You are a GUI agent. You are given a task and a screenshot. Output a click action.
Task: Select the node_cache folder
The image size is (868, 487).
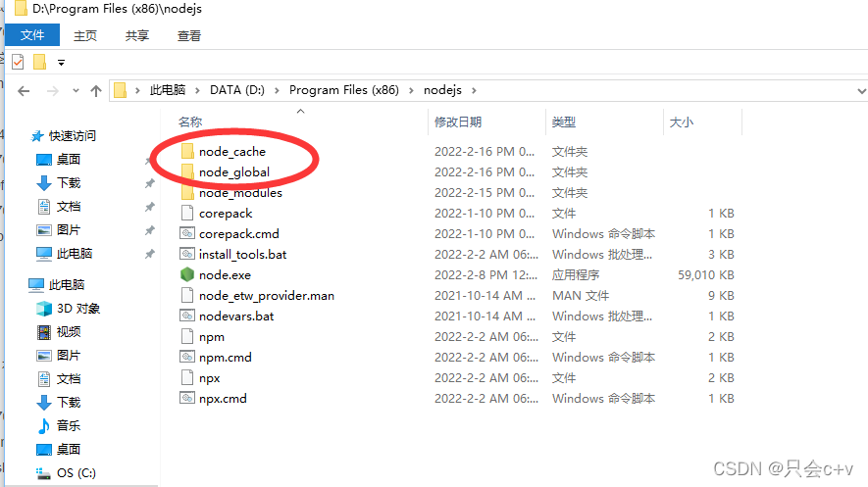point(231,152)
